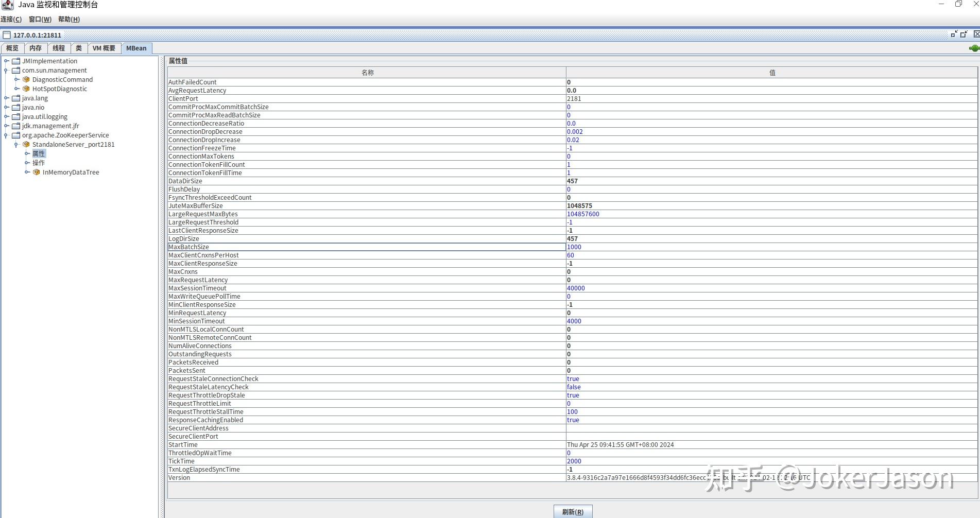Switch to the 内存 tab

[x=36, y=48]
